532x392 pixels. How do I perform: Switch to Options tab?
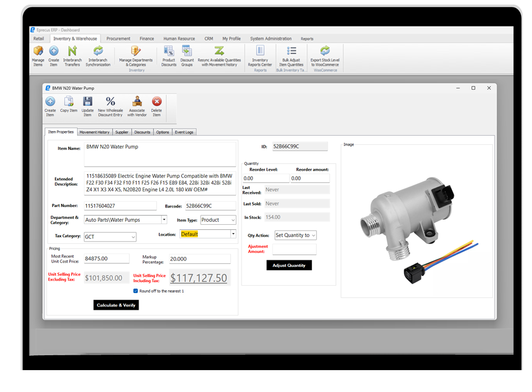tap(163, 132)
